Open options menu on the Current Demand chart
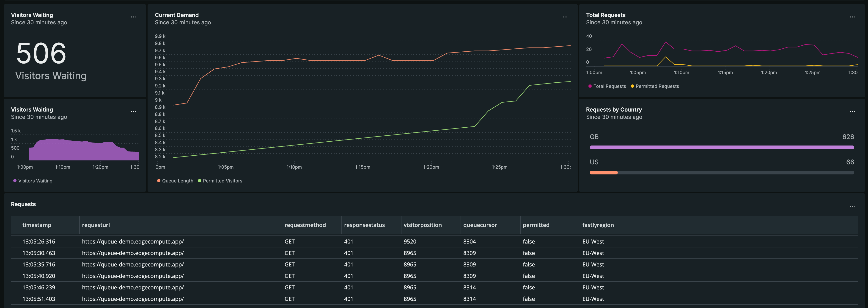 point(565,17)
